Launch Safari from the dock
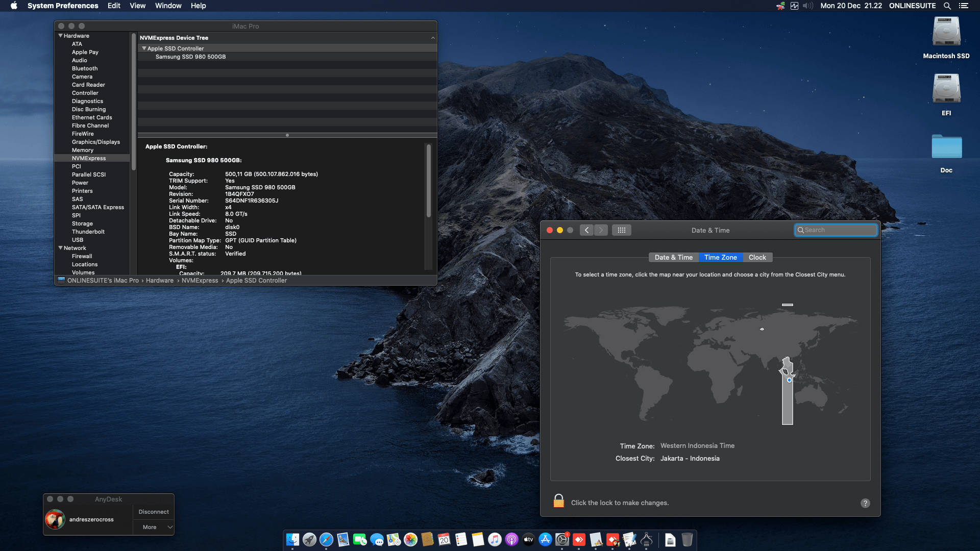 point(326,539)
